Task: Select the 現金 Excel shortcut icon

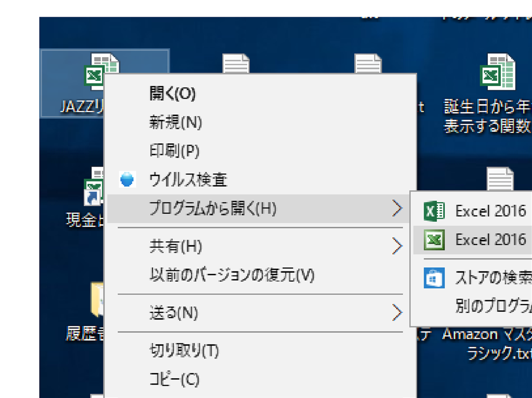Action: pyautogui.click(x=94, y=186)
